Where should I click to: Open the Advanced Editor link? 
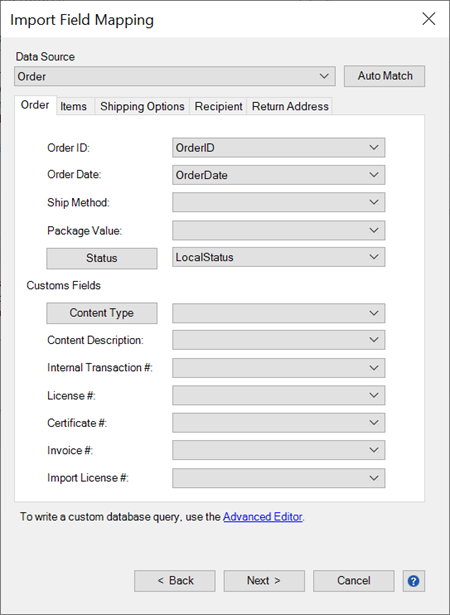[x=262, y=517]
